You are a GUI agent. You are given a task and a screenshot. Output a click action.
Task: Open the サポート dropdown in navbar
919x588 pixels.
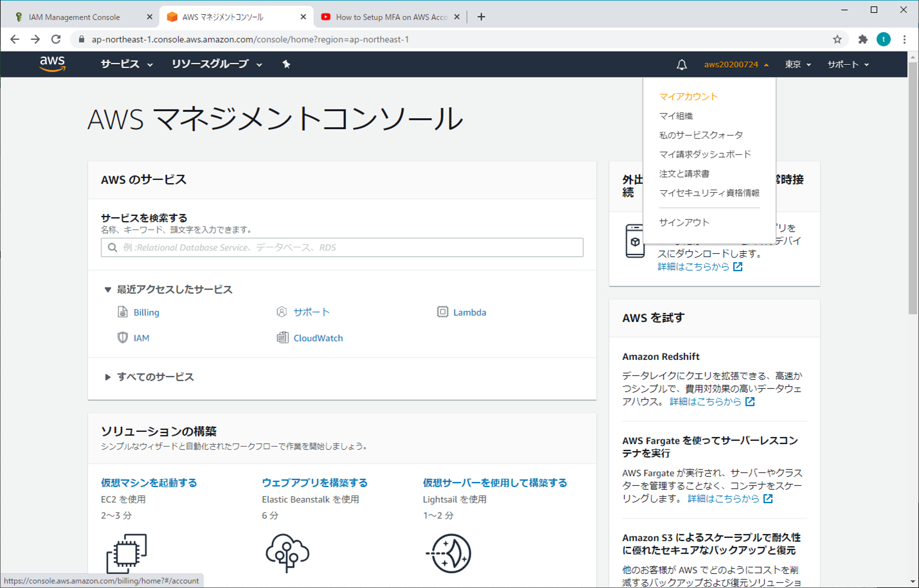coord(848,64)
